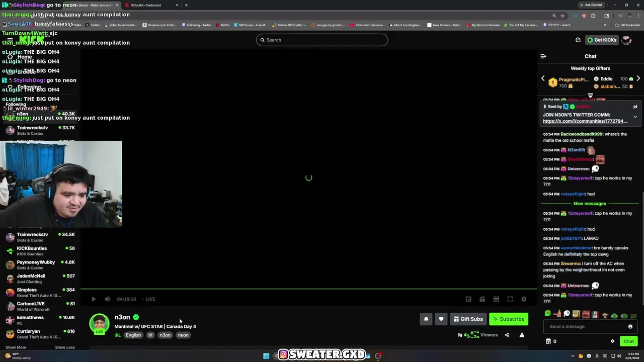
Task: Open n3on's channel avatar
Action: tap(99, 324)
